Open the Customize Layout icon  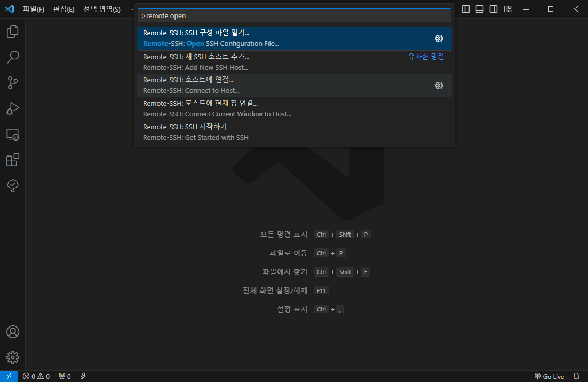pyautogui.click(x=508, y=9)
